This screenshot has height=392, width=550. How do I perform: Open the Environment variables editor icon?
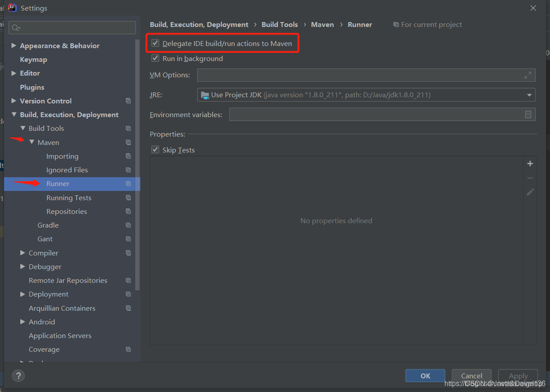(x=528, y=114)
